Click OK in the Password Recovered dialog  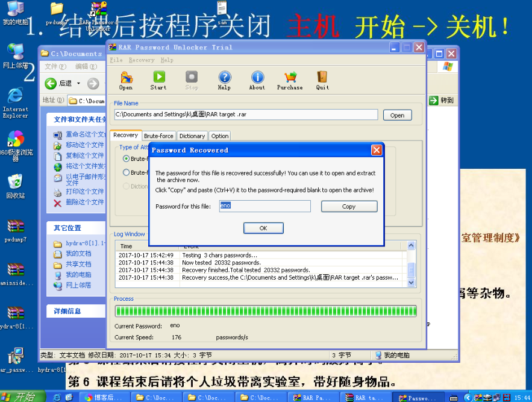coord(263,228)
